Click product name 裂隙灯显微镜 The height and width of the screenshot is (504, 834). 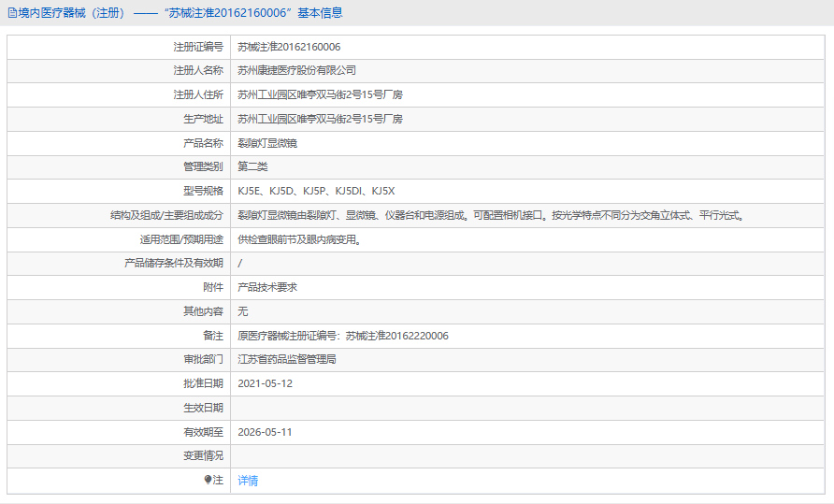coord(267,143)
